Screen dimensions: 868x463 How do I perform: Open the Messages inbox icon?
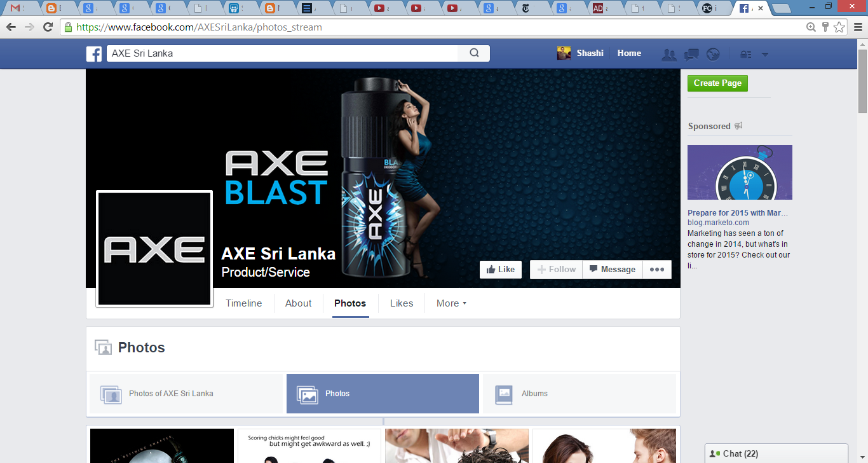691,55
